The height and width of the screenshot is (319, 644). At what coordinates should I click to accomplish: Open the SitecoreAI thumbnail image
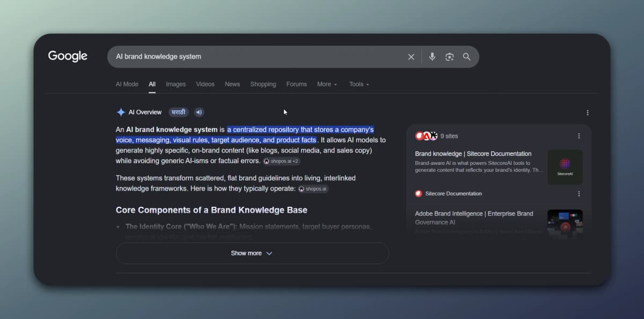coord(565,167)
